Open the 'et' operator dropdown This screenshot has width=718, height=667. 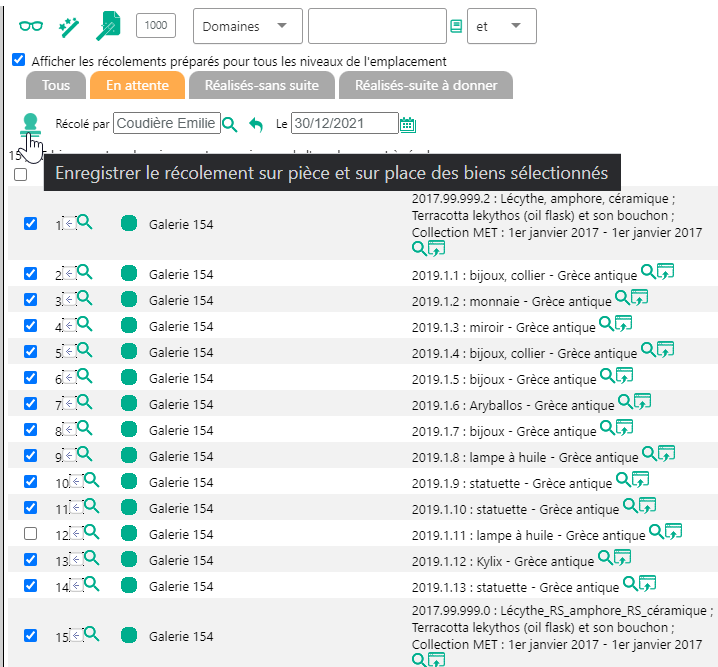tap(501, 26)
